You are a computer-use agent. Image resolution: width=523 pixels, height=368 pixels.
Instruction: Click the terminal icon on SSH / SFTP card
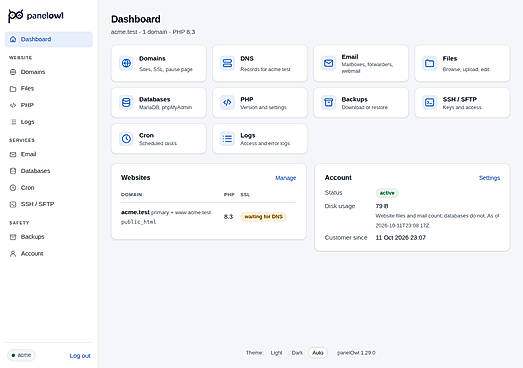click(430, 102)
